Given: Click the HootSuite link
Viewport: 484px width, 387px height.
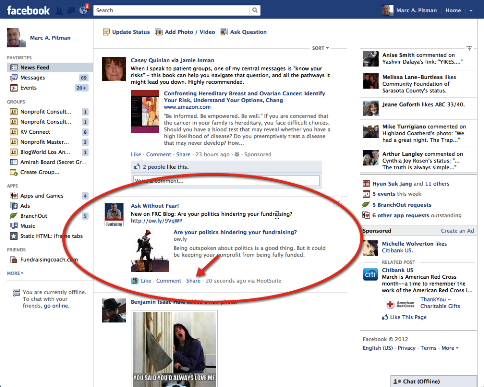Looking at the screenshot, I should pyautogui.click(x=269, y=281).
